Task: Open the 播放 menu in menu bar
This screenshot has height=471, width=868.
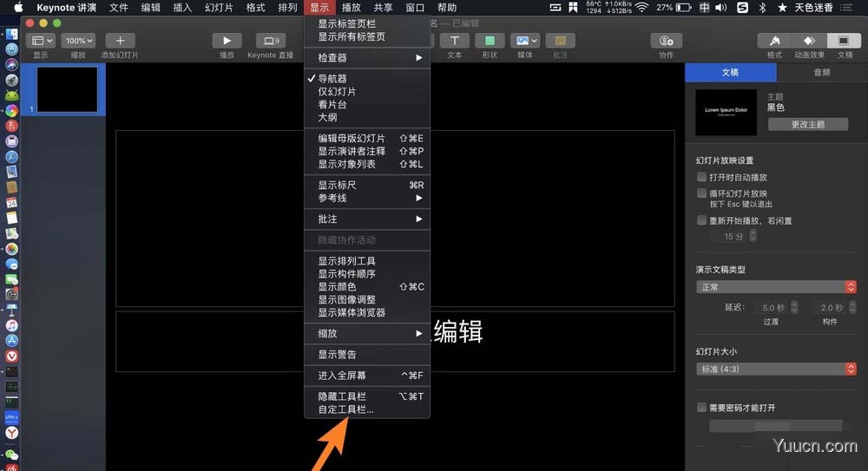Action: [351, 7]
